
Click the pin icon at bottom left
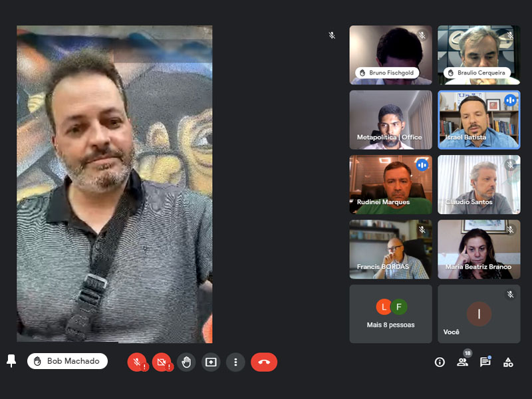[11, 360]
